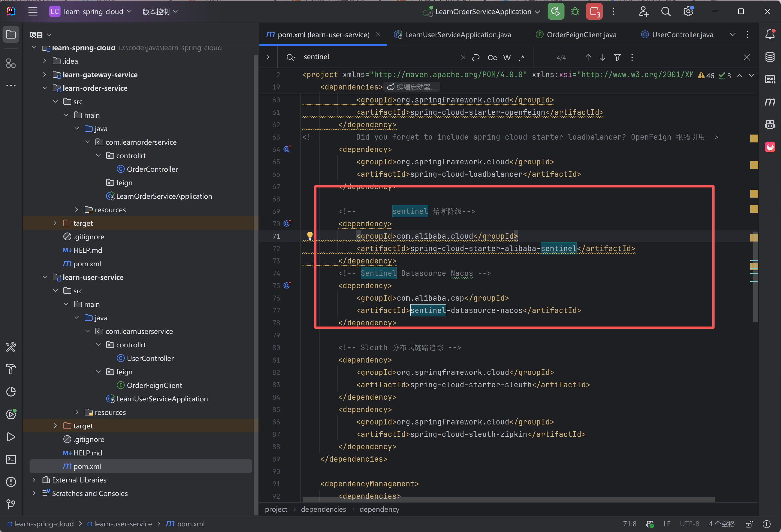This screenshot has height=532, width=781.
Task: Toggle Regex (.*) option in search bar
Action: (x=522, y=57)
